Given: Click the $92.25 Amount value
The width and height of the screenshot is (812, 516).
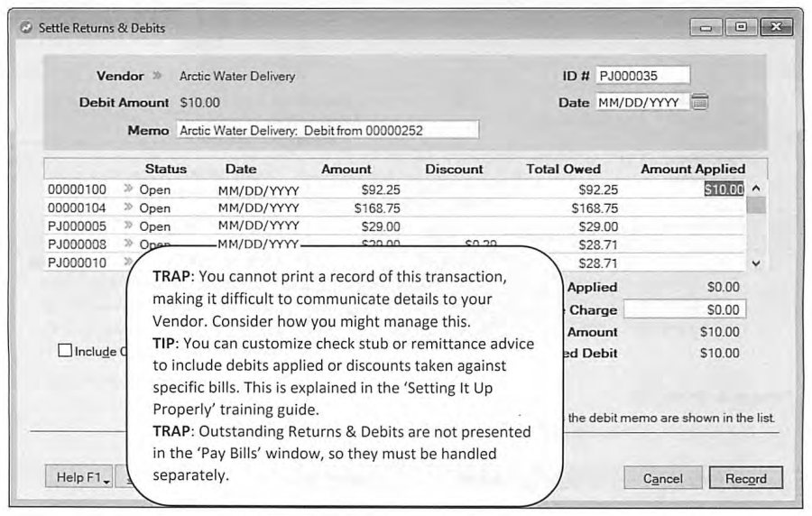Looking at the screenshot, I should (x=381, y=189).
